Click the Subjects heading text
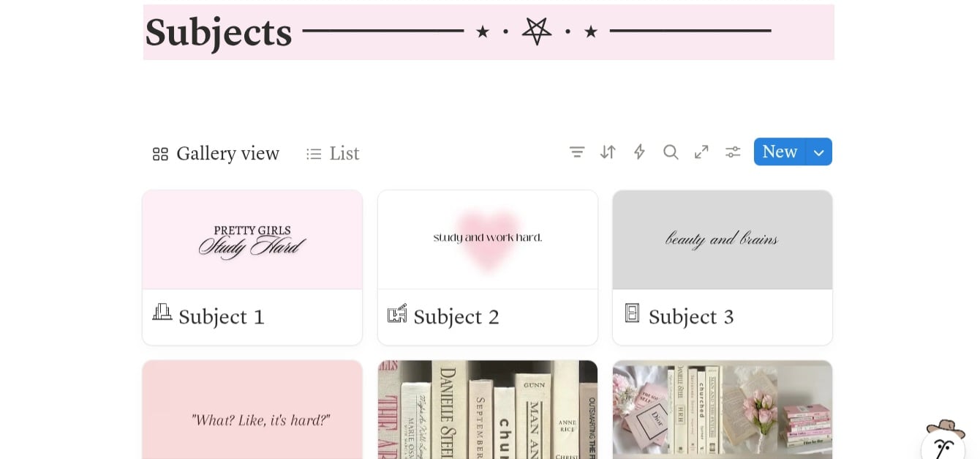 (219, 32)
